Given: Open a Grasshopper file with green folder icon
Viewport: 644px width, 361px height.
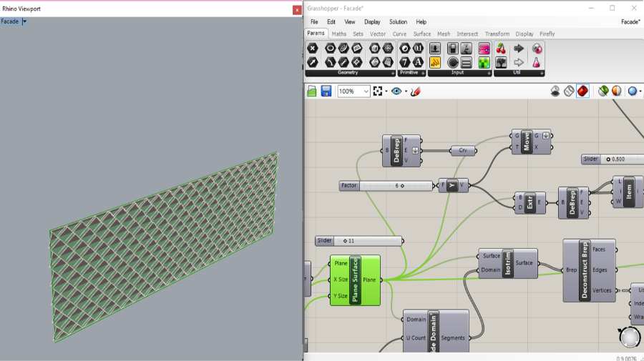Looking at the screenshot, I should (312, 91).
